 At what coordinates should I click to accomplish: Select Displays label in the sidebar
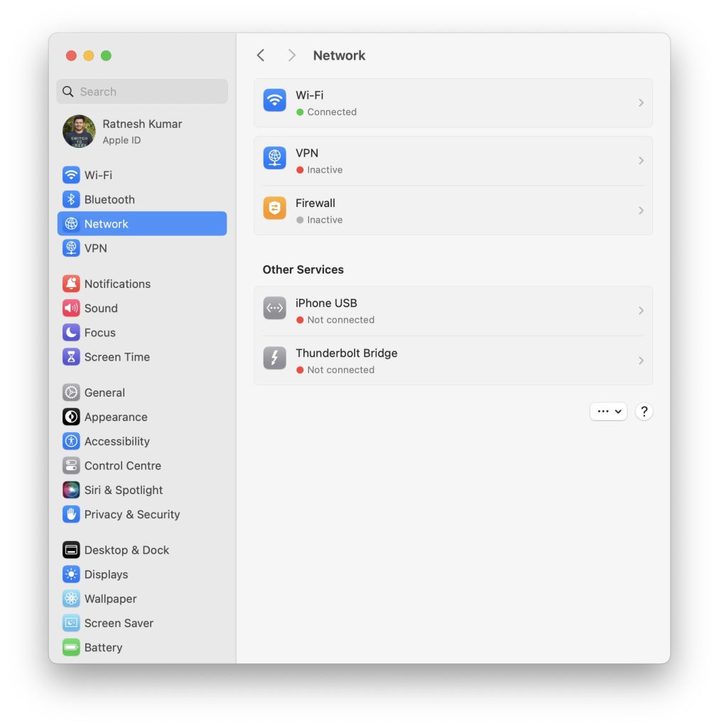[107, 574]
